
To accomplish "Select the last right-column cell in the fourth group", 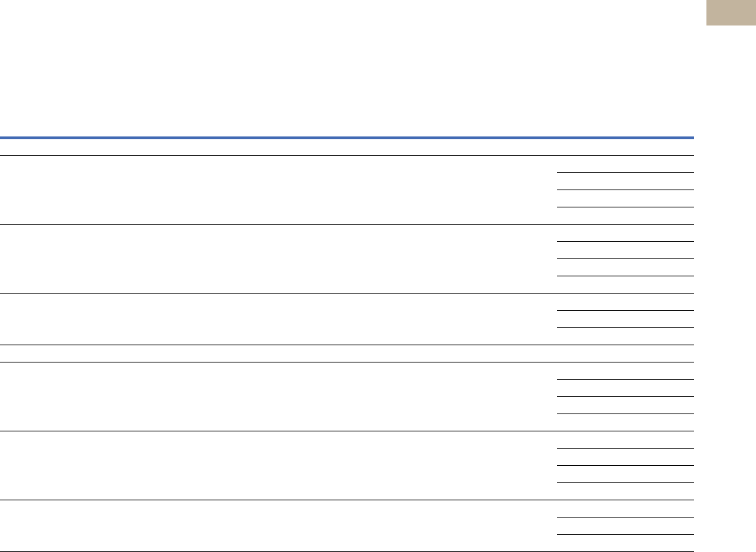I will click(624, 422).
